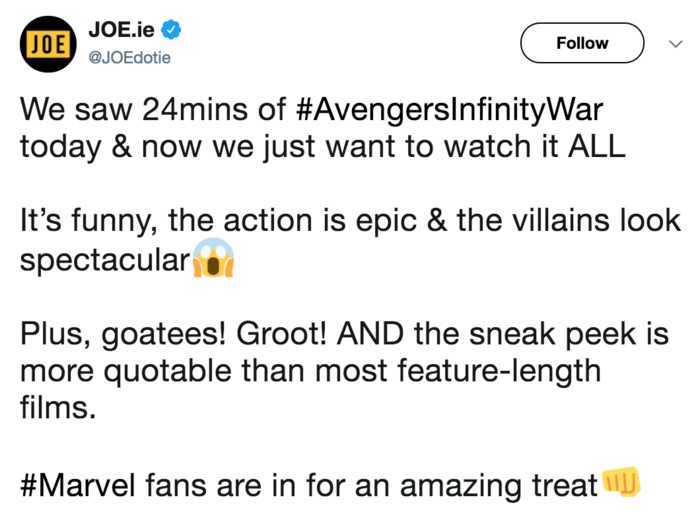Click the fist bump emoji

(x=621, y=482)
